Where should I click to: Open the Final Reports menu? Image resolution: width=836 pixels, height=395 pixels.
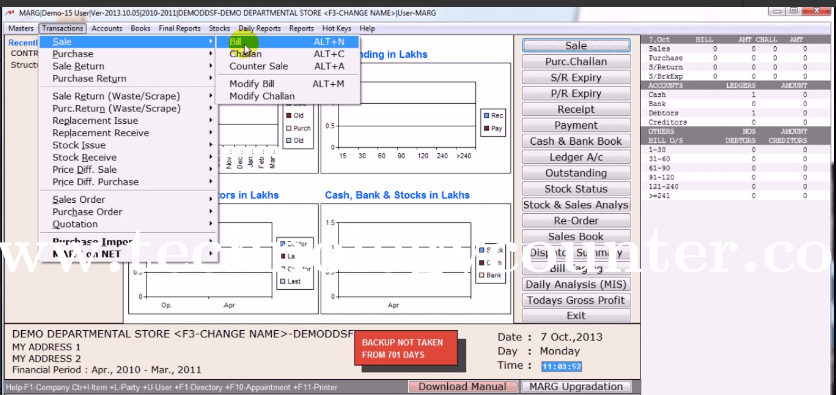point(180,28)
